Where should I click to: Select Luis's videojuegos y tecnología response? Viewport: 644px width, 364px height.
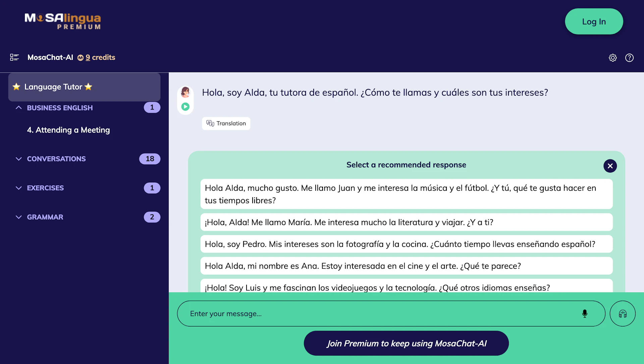tap(407, 286)
